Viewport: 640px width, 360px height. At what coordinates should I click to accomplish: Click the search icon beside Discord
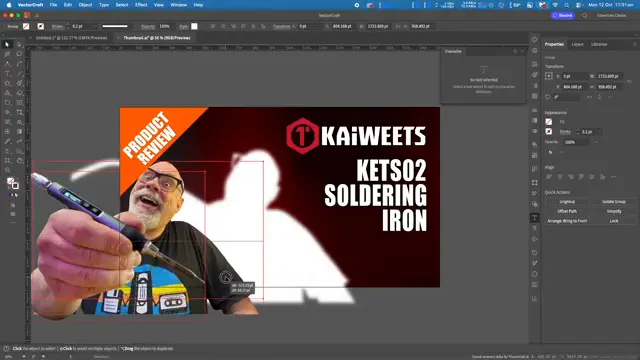pyautogui.click(x=584, y=16)
